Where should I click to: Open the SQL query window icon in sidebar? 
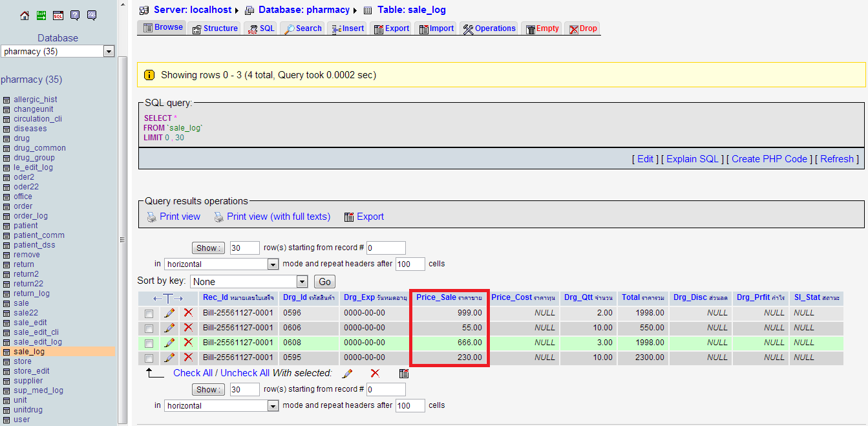(58, 16)
